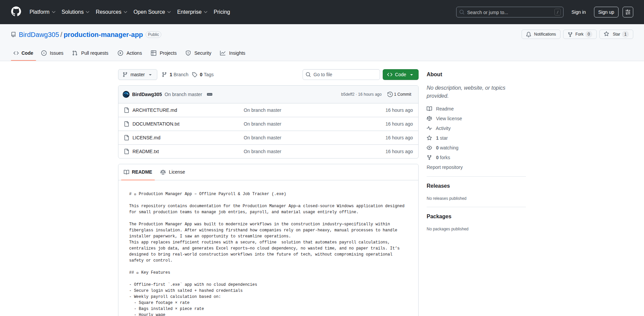
Task: Expand the Solutions dropdown
Action: (x=75, y=12)
